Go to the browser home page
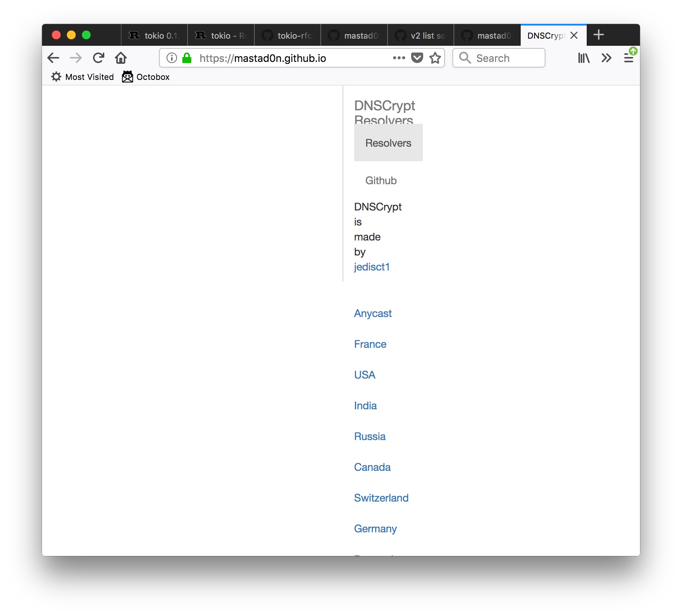Image resolution: width=682 pixels, height=616 pixels. coord(120,58)
